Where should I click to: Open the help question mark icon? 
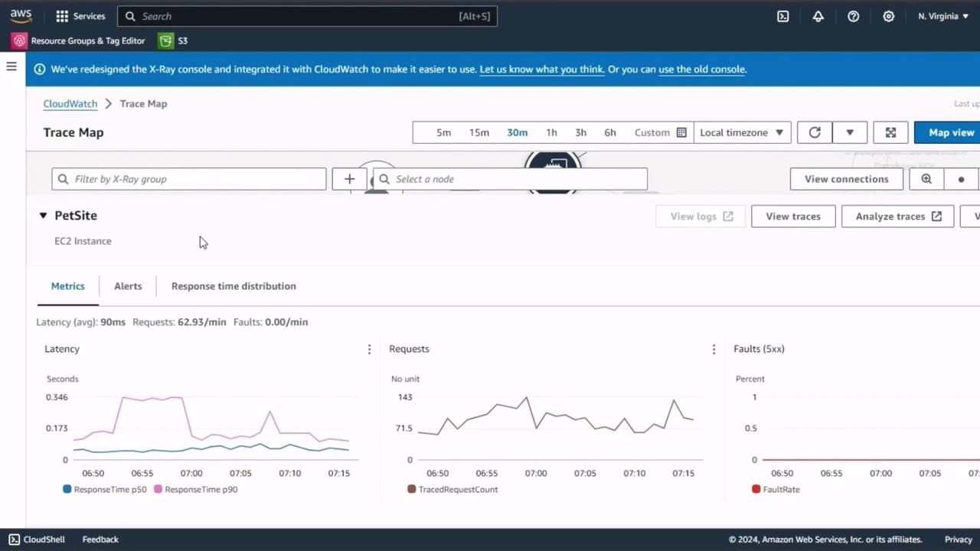pos(853,16)
